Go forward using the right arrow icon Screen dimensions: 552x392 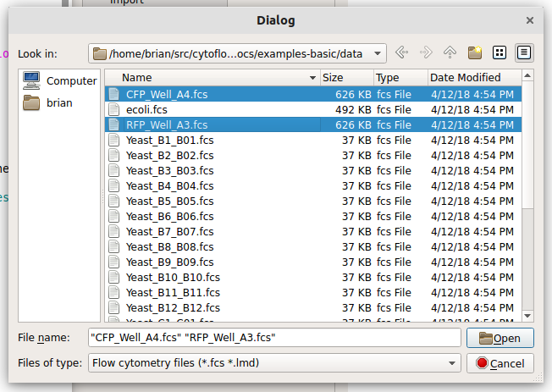(426, 52)
